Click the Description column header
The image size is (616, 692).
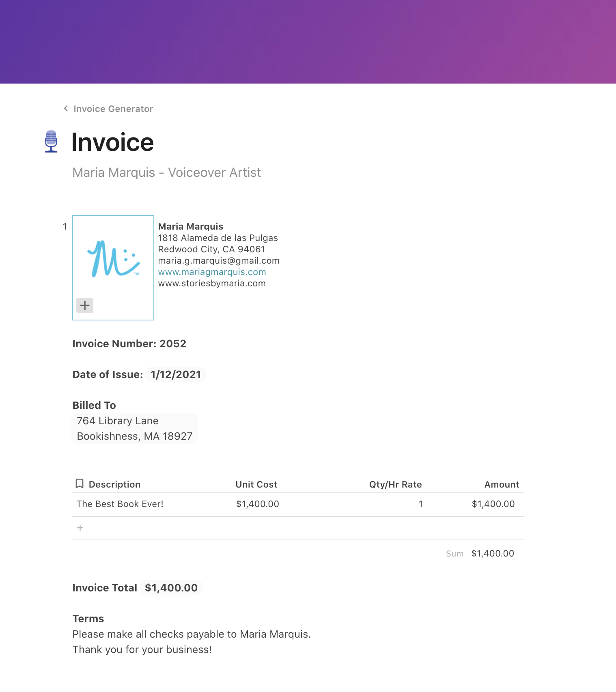tap(114, 484)
